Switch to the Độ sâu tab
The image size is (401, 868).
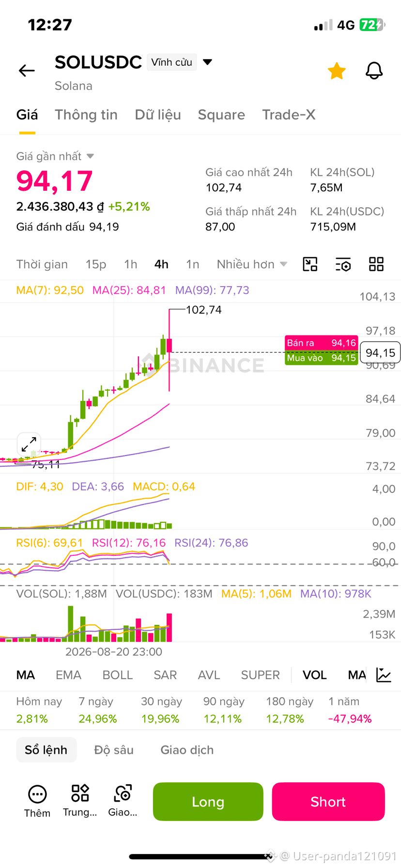(x=114, y=750)
